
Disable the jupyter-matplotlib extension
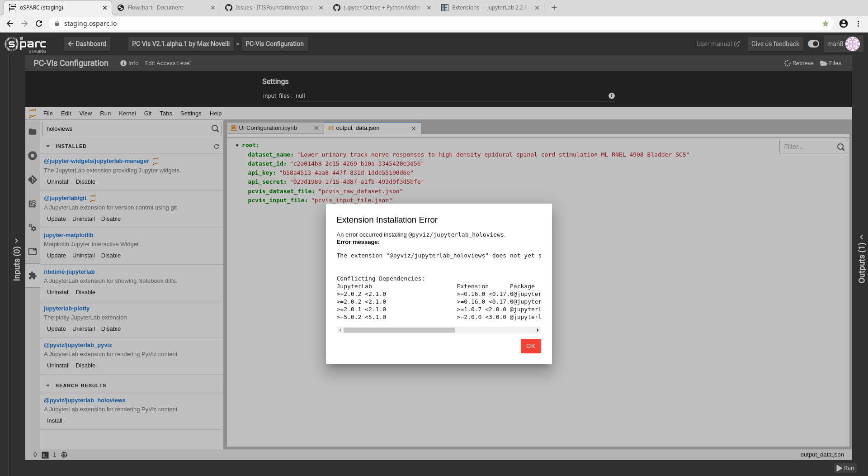(x=111, y=255)
